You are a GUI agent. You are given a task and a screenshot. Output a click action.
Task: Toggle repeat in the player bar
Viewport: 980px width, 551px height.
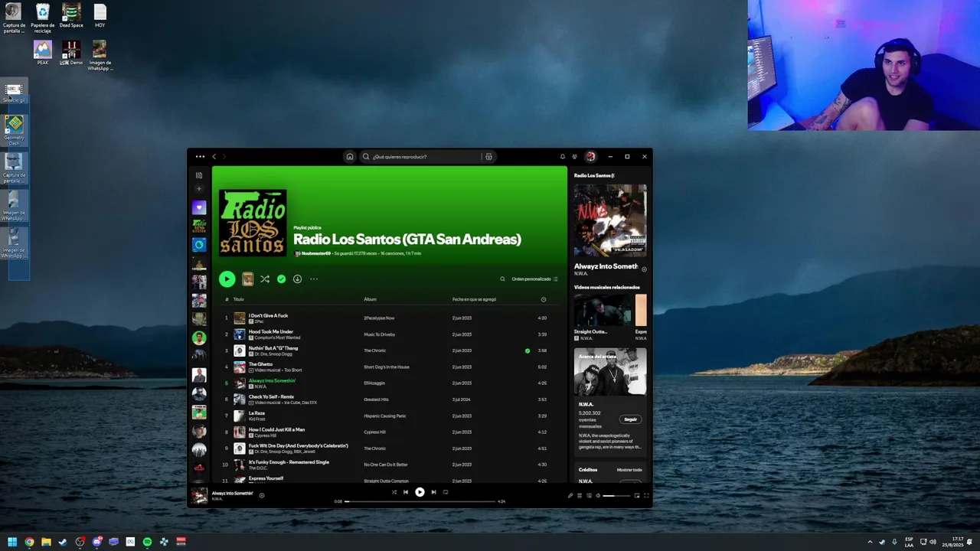446,492
